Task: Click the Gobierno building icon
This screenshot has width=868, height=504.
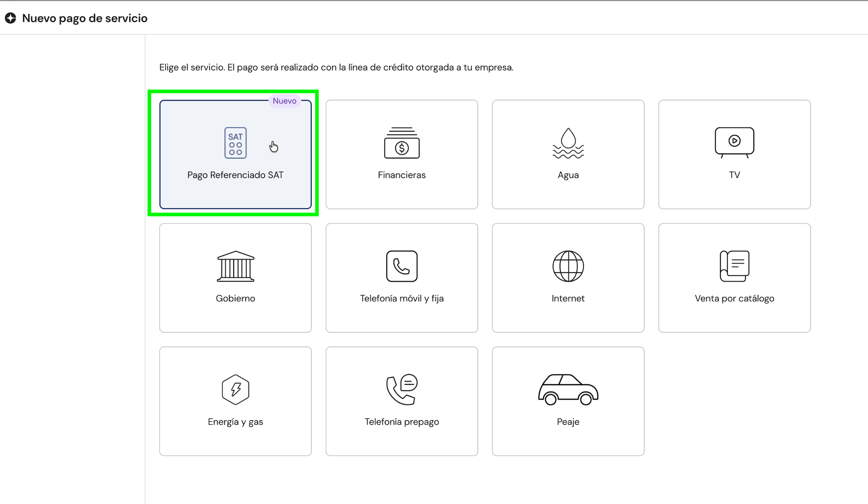Action: point(235,266)
